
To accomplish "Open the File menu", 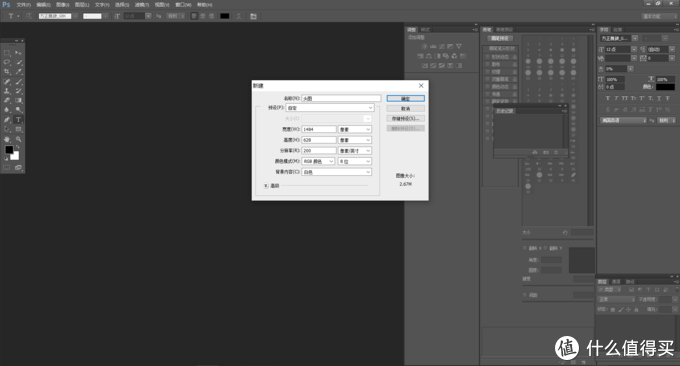I will (x=23, y=5).
